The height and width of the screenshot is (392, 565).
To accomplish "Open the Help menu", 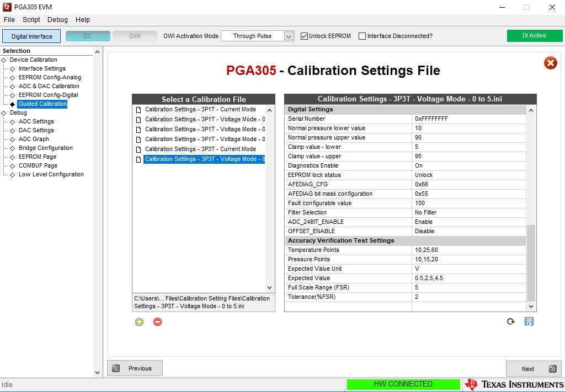I will point(83,20).
